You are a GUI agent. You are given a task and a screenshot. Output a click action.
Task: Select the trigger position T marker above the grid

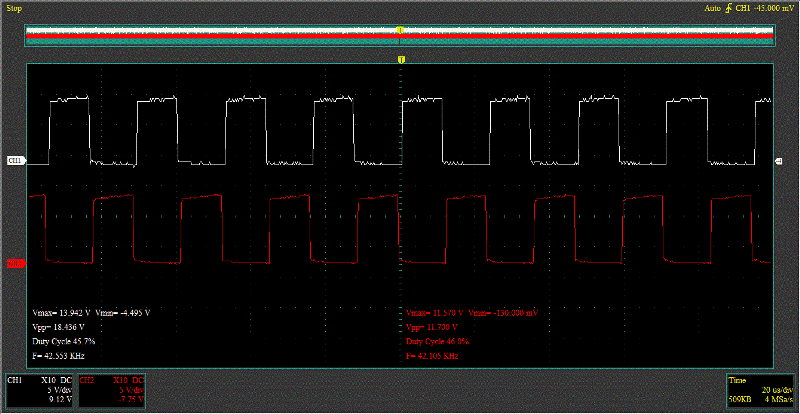pyautogui.click(x=401, y=61)
